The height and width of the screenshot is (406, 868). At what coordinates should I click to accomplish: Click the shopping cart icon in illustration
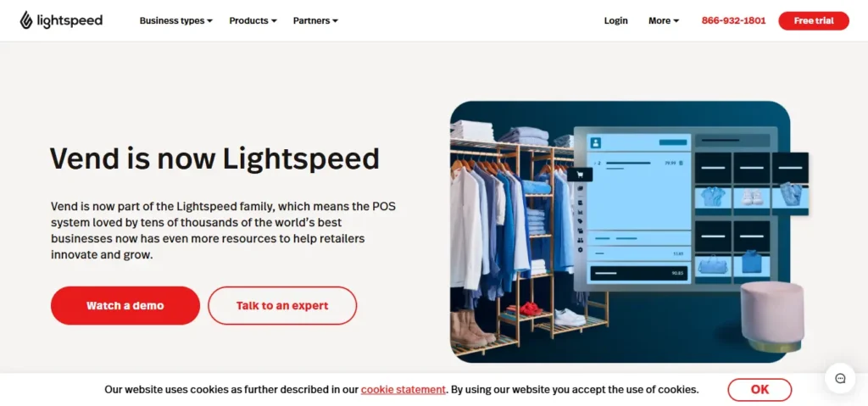[x=580, y=175]
